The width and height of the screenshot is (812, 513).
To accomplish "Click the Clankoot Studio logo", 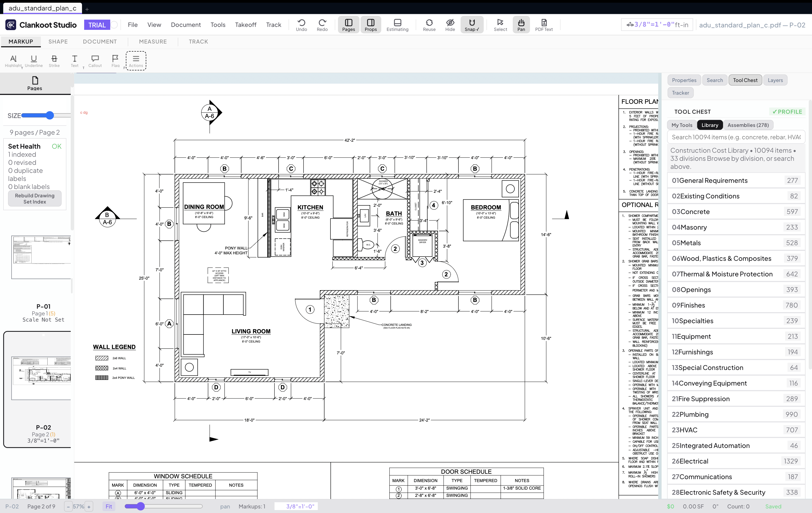I will tap(41, 25).
